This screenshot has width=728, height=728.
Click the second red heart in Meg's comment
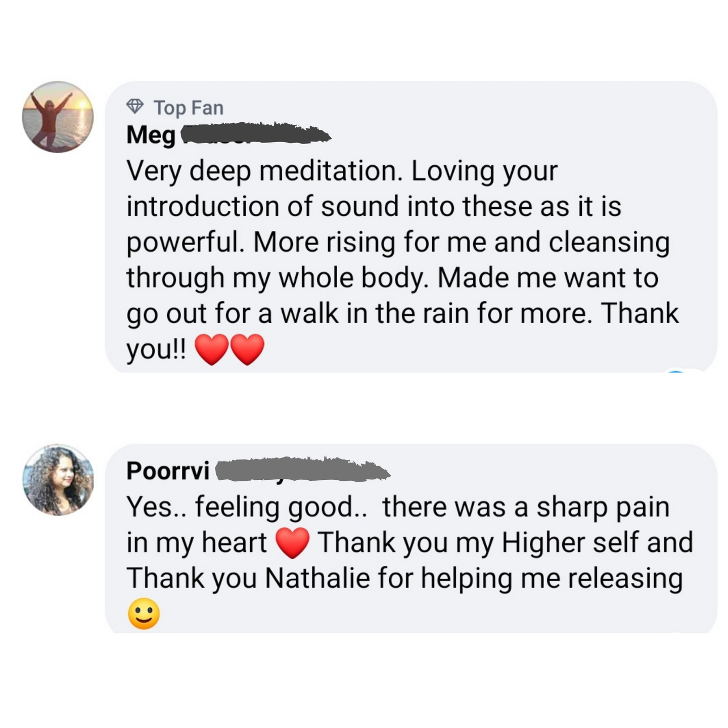tap(247, 349)
